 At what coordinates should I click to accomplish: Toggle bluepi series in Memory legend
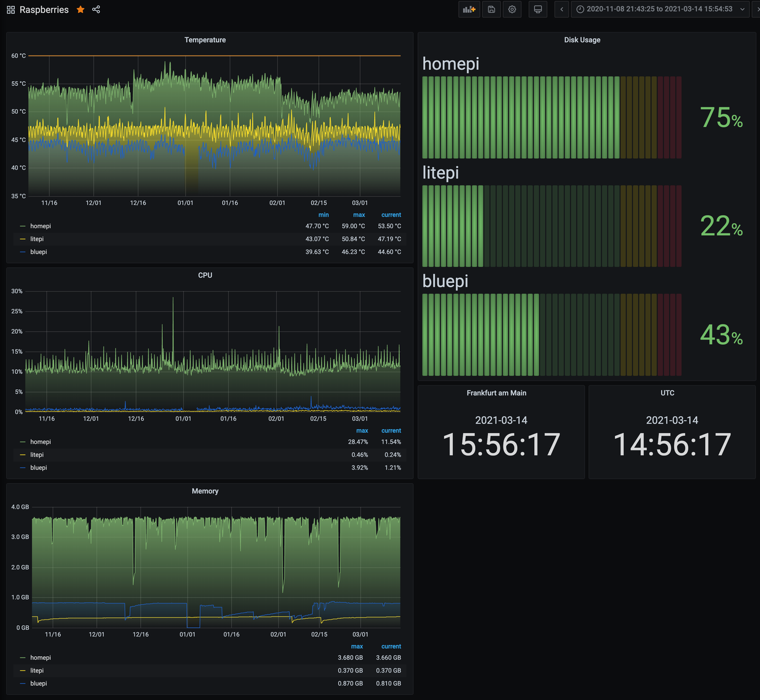pyautogui.click(x=39, y=684)
